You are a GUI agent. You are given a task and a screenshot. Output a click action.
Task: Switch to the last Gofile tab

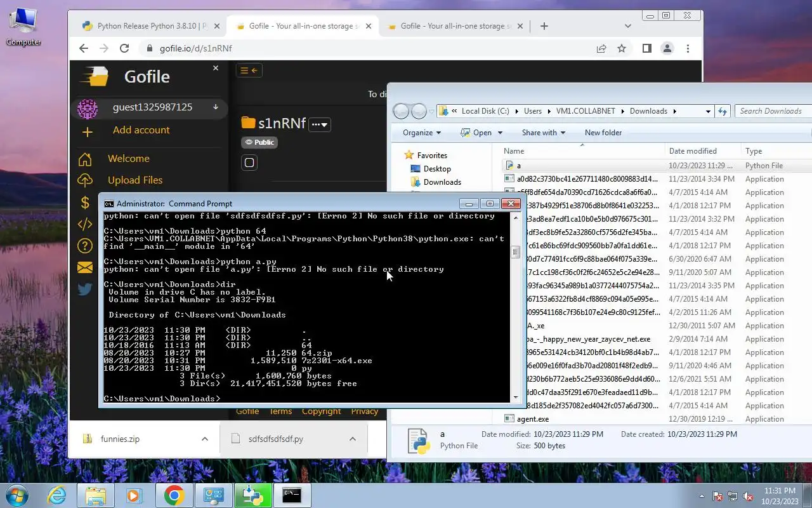click(454, 26)
